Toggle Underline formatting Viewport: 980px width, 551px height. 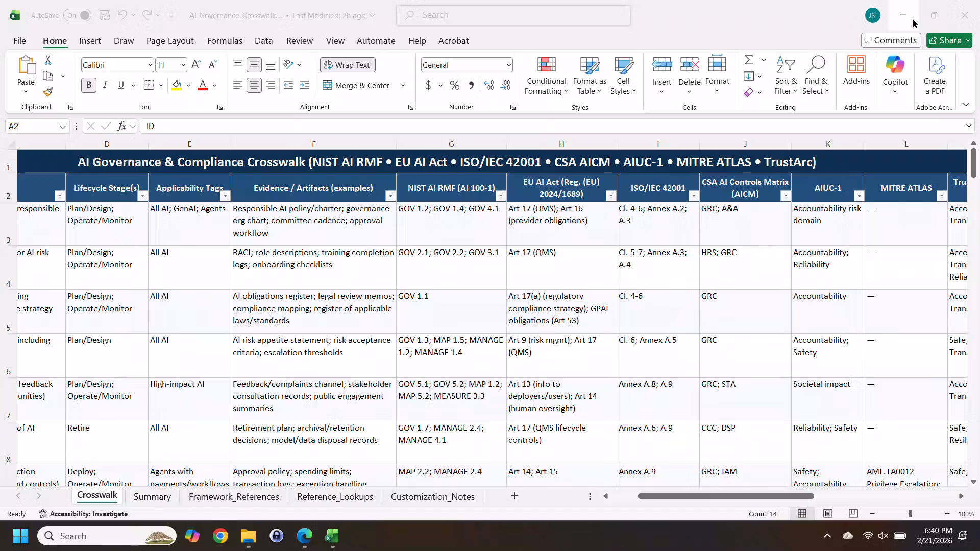[121, 85]
